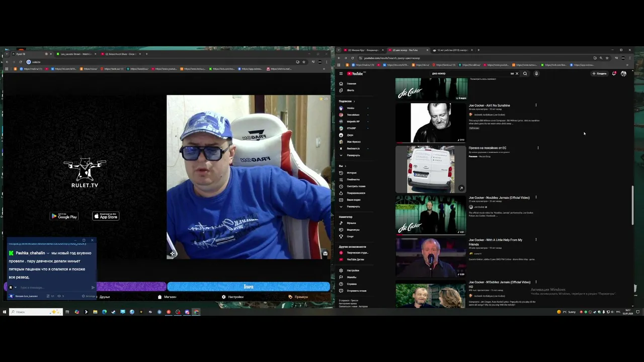Open the YouTube account avatar menu
644x362 pixels.
623,73
